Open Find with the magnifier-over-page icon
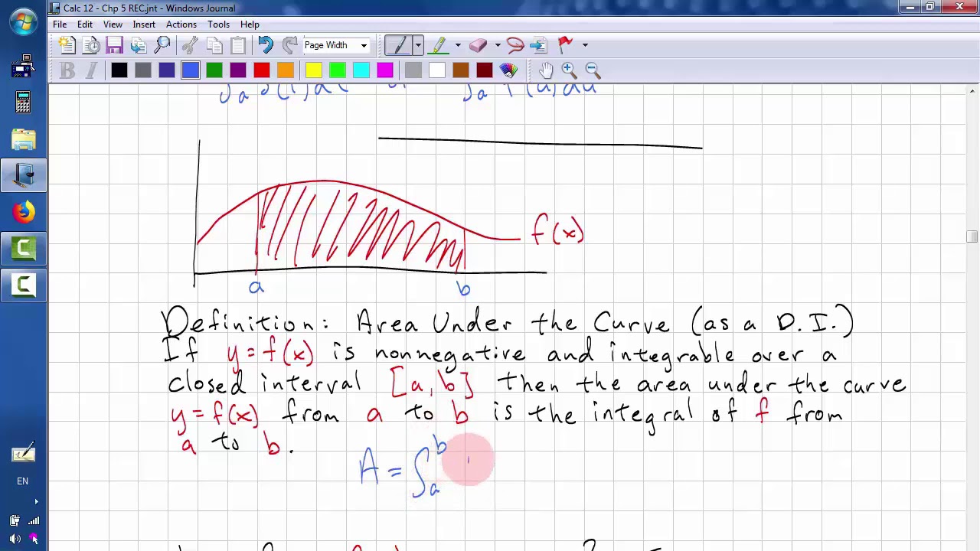This screenshot has height=551, width=980. click(162, 45)
